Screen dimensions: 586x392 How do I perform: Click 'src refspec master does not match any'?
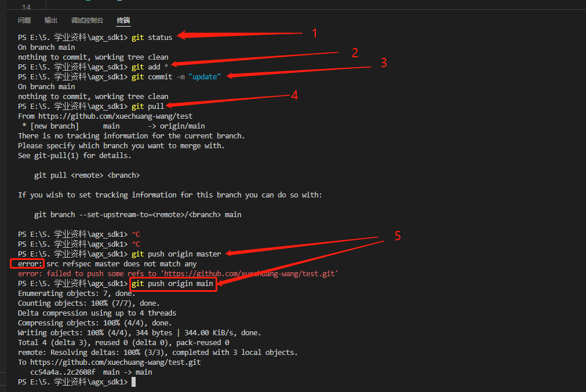122,263
